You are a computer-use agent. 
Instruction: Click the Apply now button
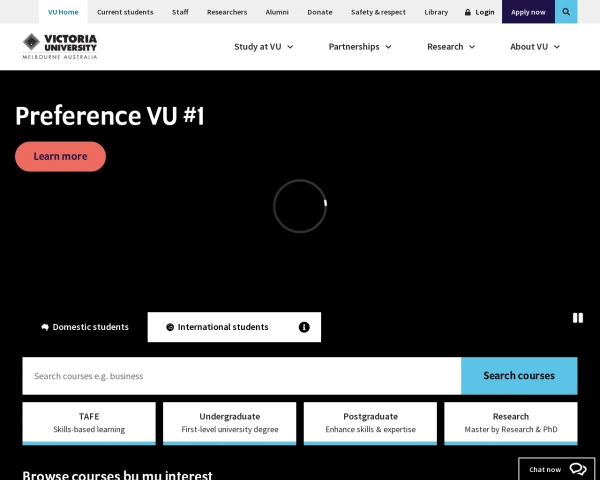pyautogui.click(x=528, y=12)
